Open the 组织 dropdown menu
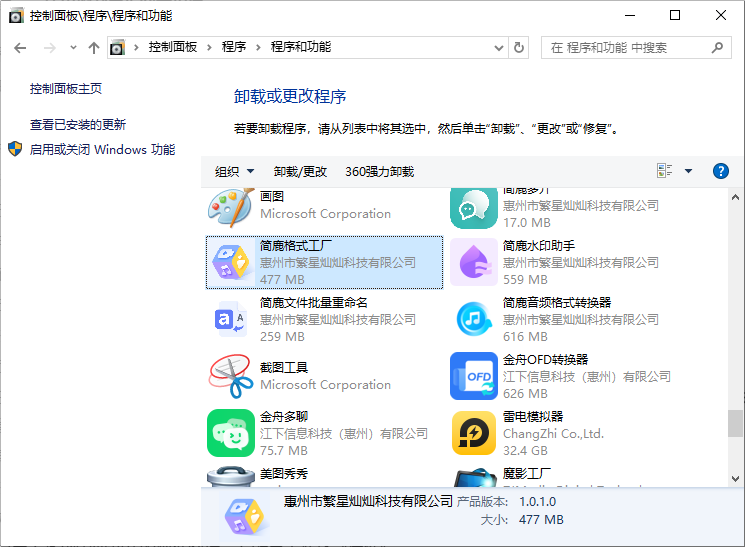The width and height of the screenshot is (745, 547). 235,172
